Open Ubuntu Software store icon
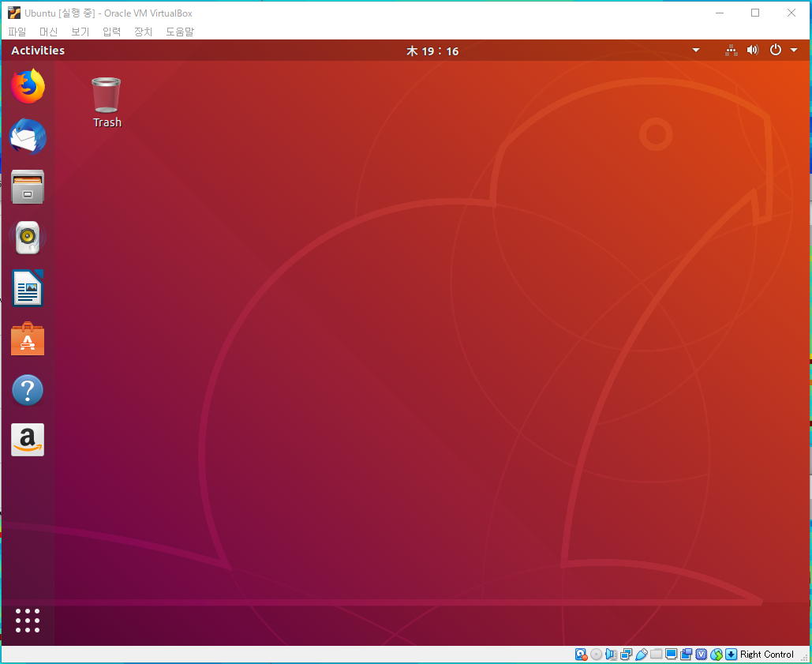 [28, 339]
